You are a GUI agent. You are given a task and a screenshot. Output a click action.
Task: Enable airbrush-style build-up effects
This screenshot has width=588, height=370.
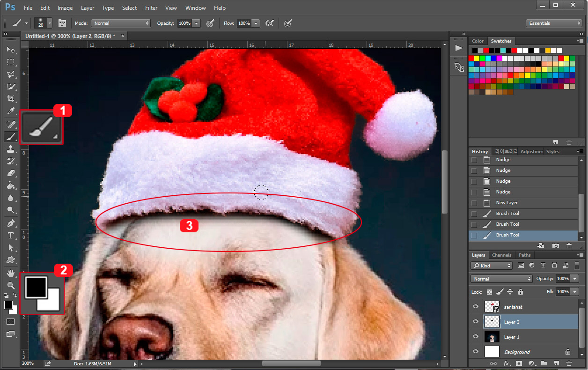[270, 23]
